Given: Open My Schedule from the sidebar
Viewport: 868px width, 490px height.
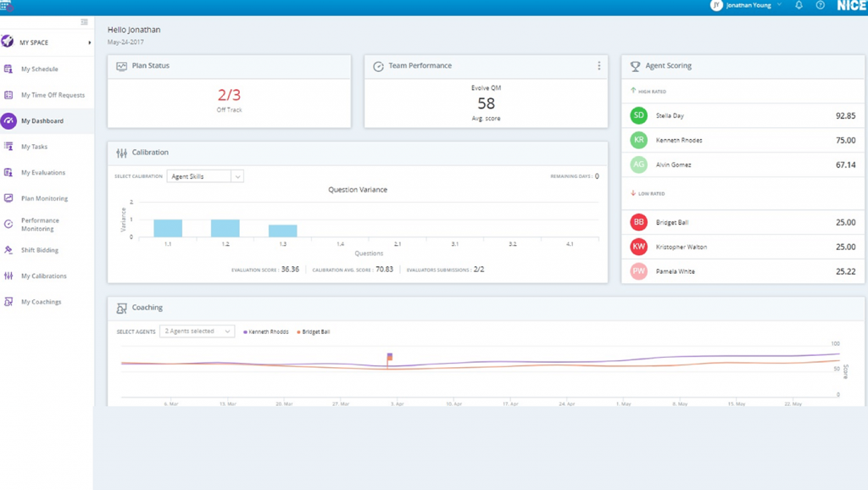Looking at the screenshot, I should [x=10, y=69].
